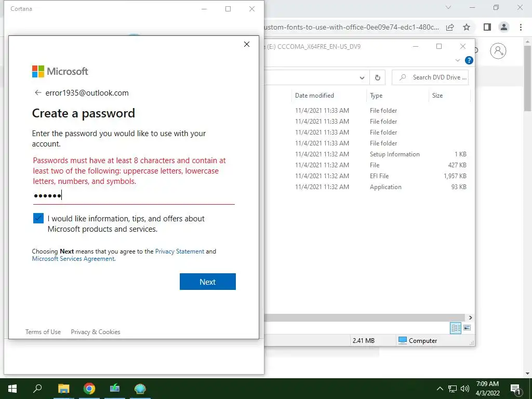Viewport: 532px width, 399px height.
Task: Open volume control tray icon
Action: coord(465,389)
